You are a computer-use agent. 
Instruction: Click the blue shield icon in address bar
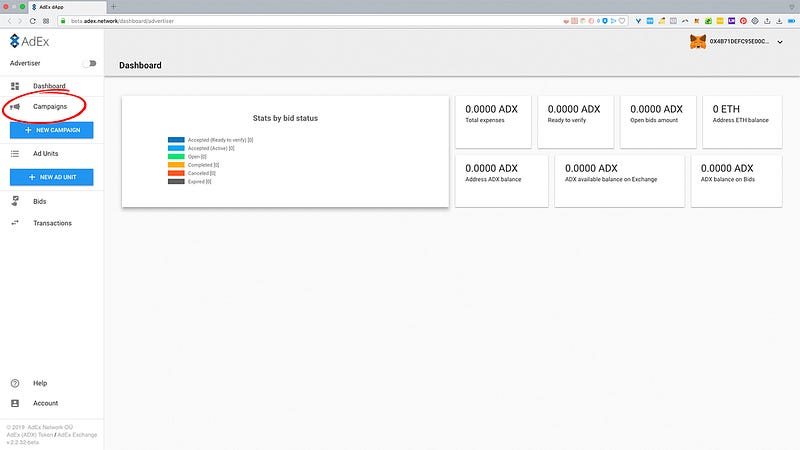click(x=605, y=21)
